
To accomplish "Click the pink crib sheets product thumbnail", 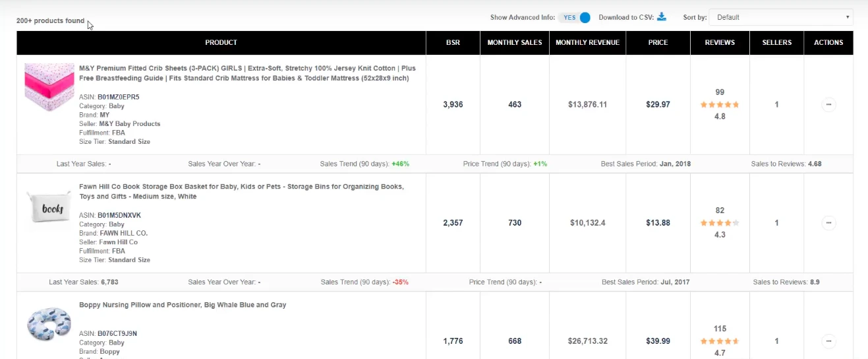I will click(48, 87).
